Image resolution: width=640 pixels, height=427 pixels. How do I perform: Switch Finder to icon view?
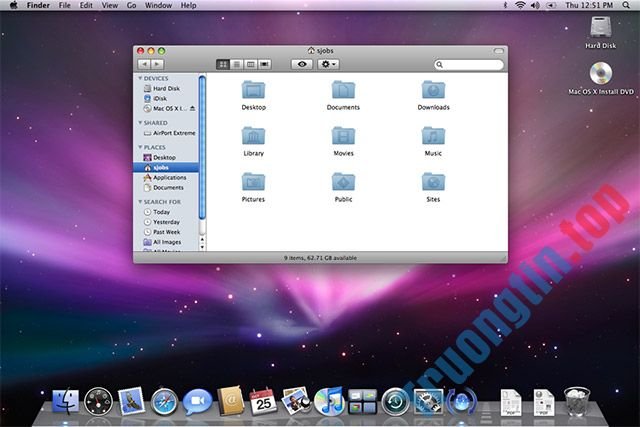pos(222,64)
